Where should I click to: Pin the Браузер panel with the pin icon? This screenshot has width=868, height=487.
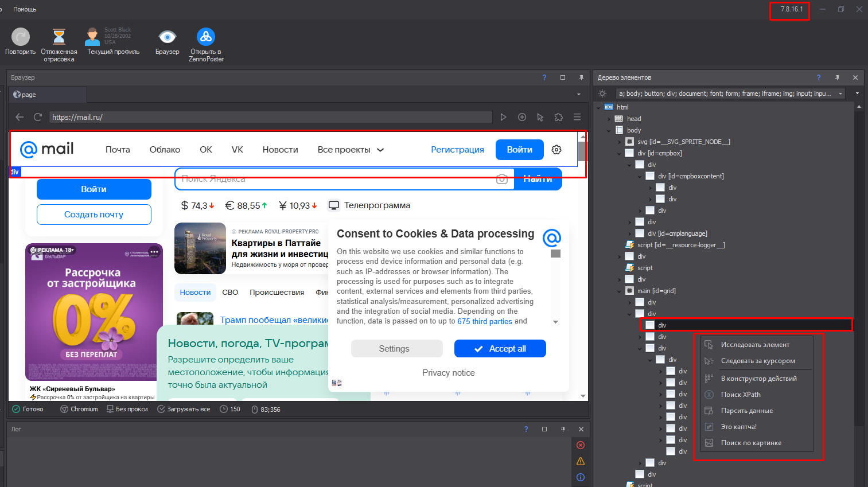tap(581, 77)
